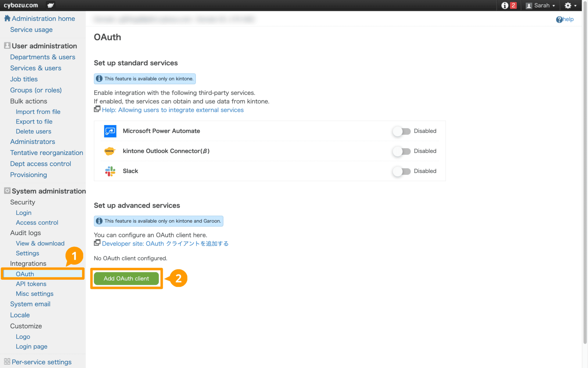This screenshot has height=368, width=588.
Task: Open Administrators page
Action: click(x=33, y=141)
